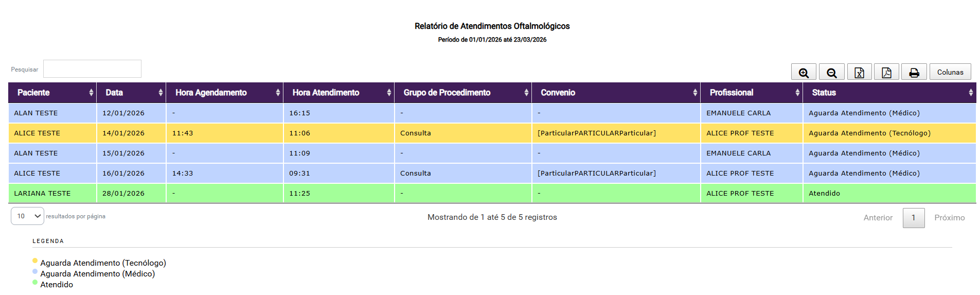Focus the Pesquisar search field

point(92,69)
